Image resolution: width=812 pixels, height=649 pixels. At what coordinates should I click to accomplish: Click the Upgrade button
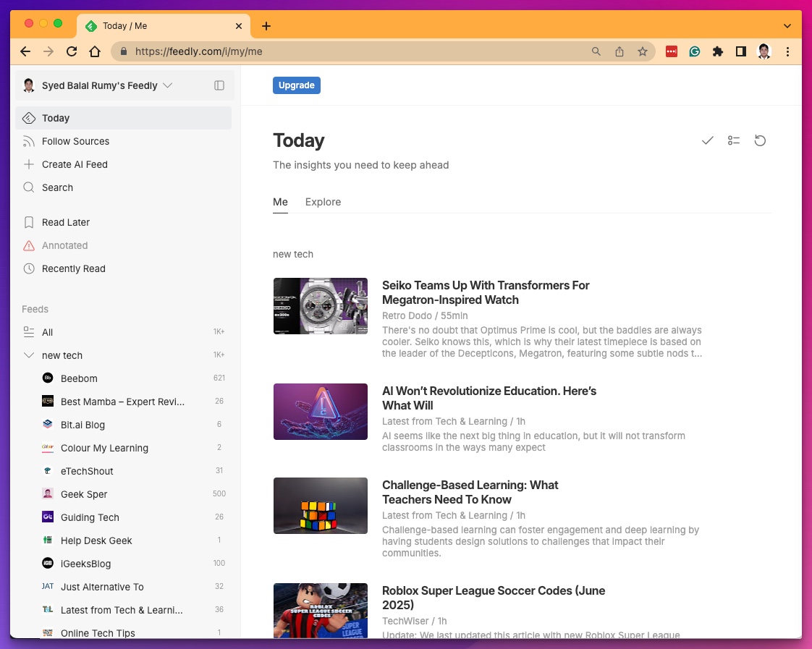coord(296,85)
